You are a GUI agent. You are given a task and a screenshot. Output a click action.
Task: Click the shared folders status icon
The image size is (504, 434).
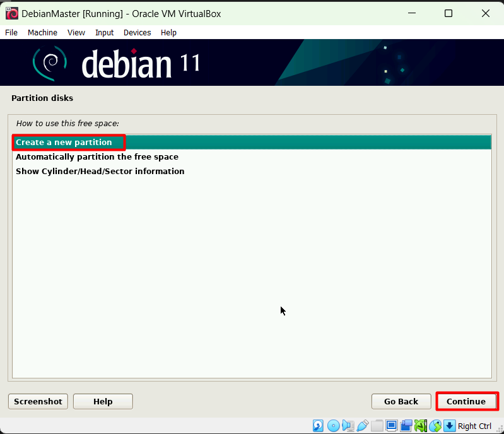tap(377, 426)
